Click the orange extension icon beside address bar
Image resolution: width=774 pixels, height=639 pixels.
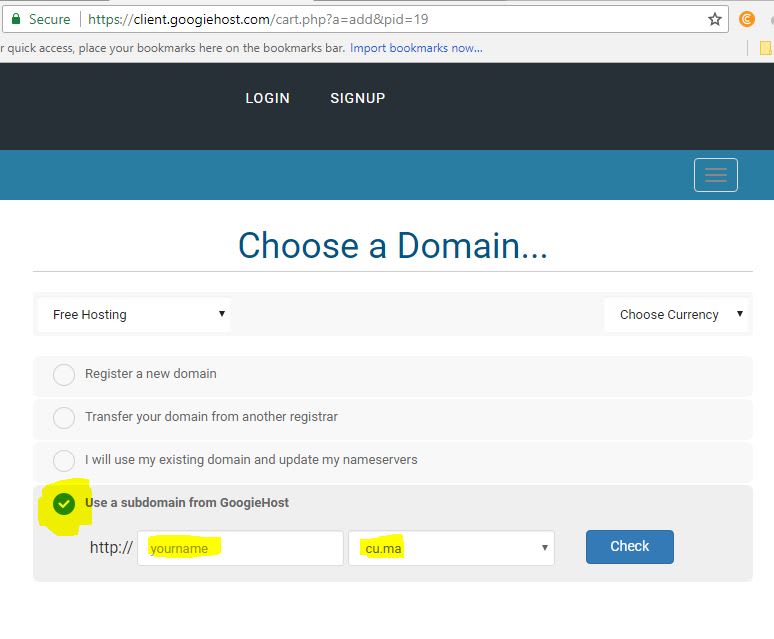pos(746,19)
